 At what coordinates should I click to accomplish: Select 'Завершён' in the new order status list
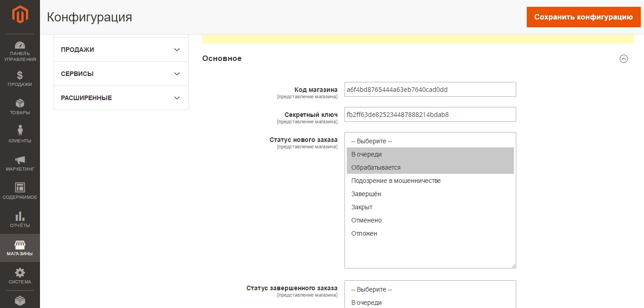click(x=366, y=194)
